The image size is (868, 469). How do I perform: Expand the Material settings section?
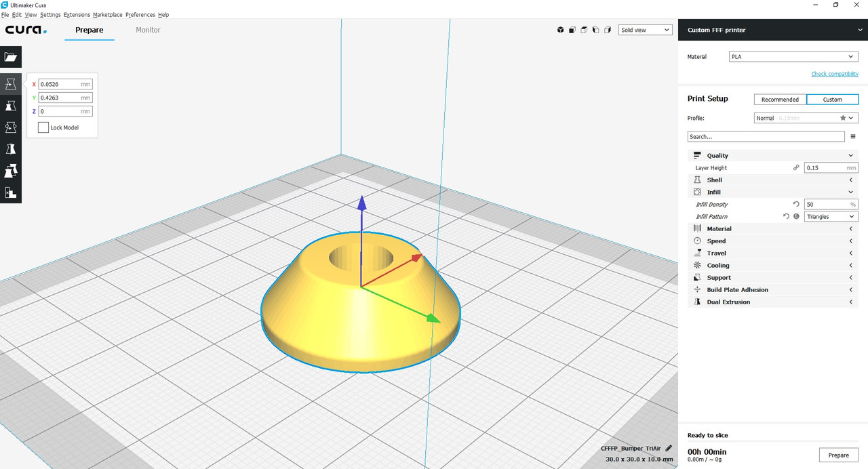point(773,228)
